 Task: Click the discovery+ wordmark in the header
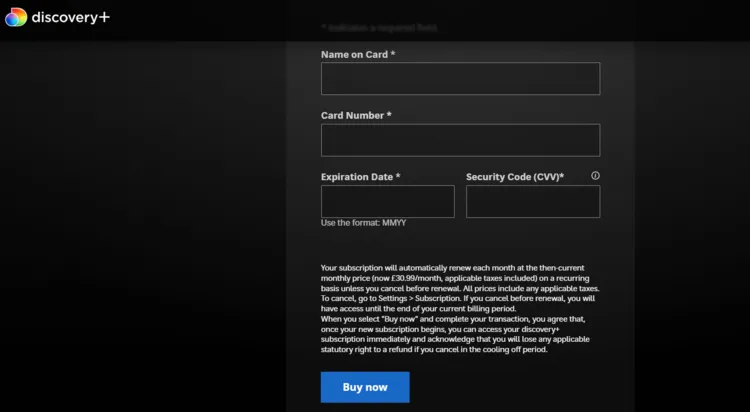(69, 17)
